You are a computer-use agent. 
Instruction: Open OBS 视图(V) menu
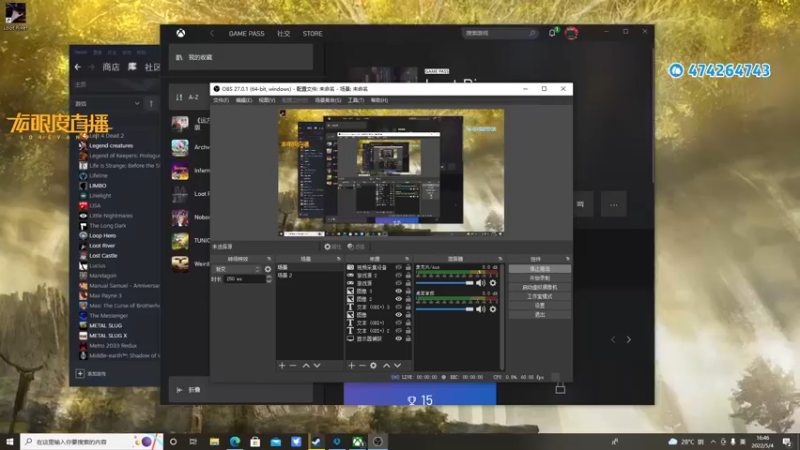click(267, 101)
